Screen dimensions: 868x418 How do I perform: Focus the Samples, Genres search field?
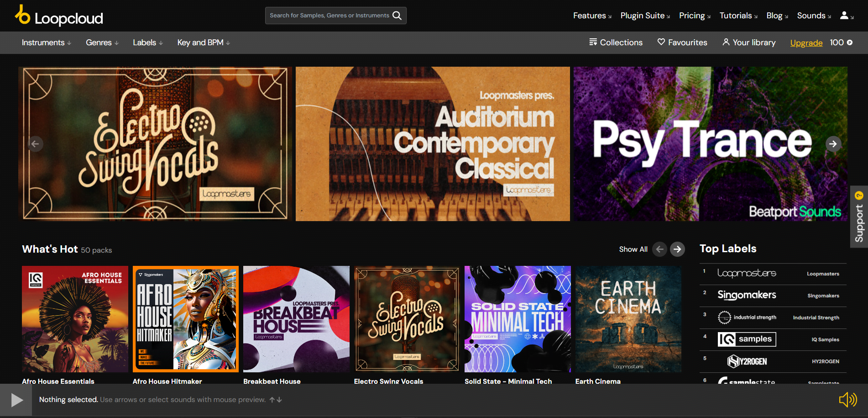pos(329,16)
